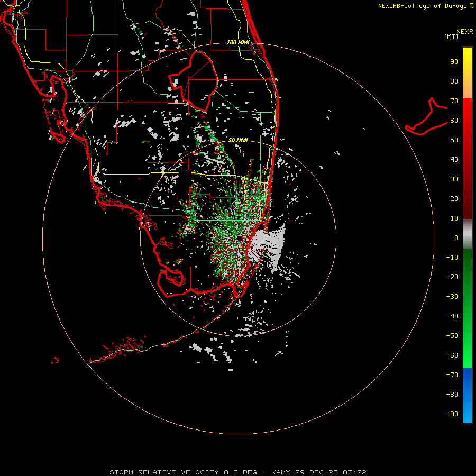Click the 100 NMI range ring label
Image resolution: width=476 pixels, height=476 pixels.
(x=238, y=42)
